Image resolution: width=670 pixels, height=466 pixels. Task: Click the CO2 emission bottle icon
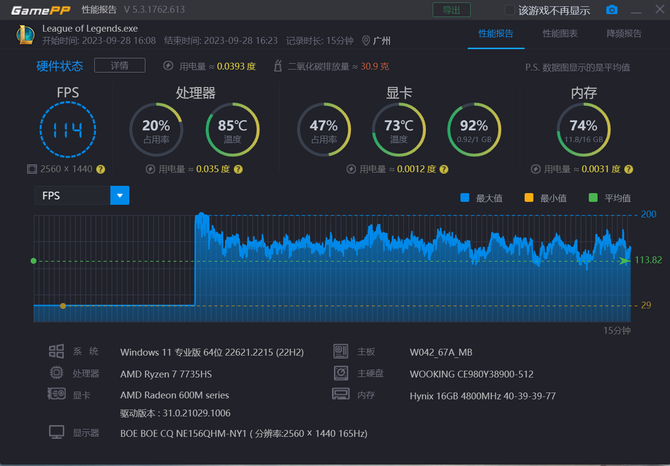click(x=278, y=66)
